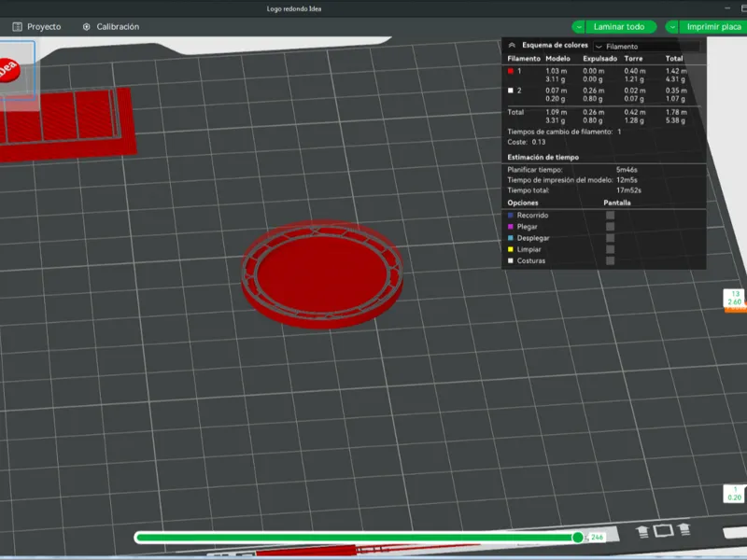The image size is (747, 560).
Task: Click the white Costuras color square
Action: 511,260
